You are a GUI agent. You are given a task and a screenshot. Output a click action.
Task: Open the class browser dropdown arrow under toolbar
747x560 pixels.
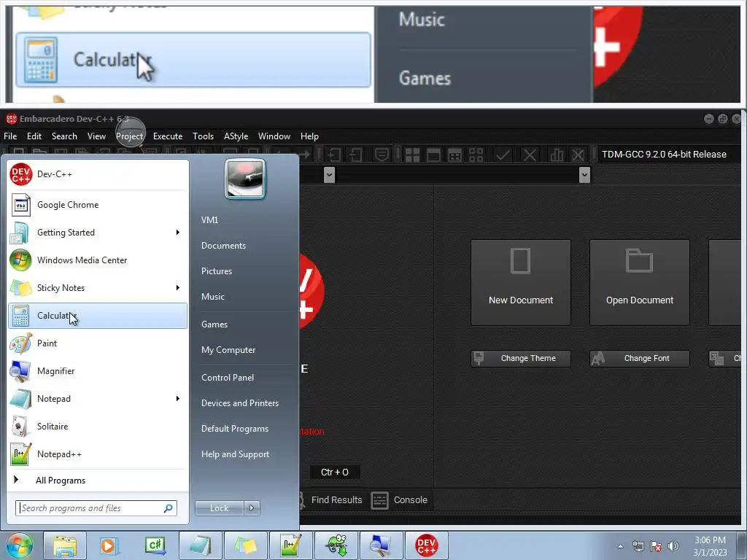[x=329, y=175]
